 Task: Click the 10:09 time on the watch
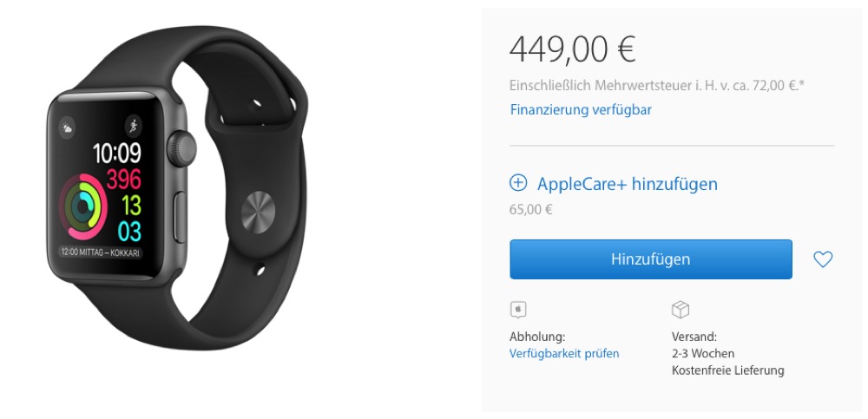click(116, 153)
